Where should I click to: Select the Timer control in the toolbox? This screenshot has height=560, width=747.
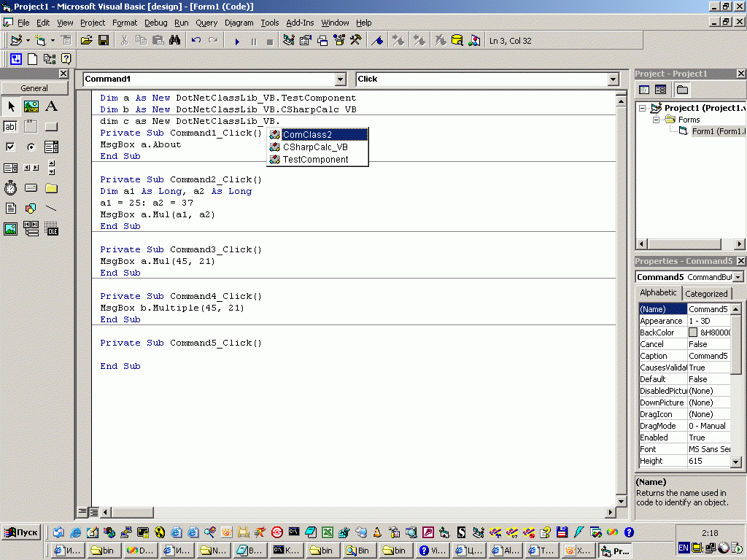[x=11, y=188]
